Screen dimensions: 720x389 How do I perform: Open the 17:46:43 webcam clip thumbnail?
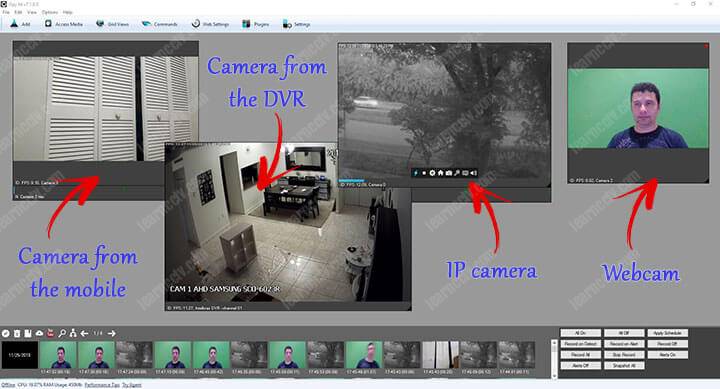[x=211, y=355]
